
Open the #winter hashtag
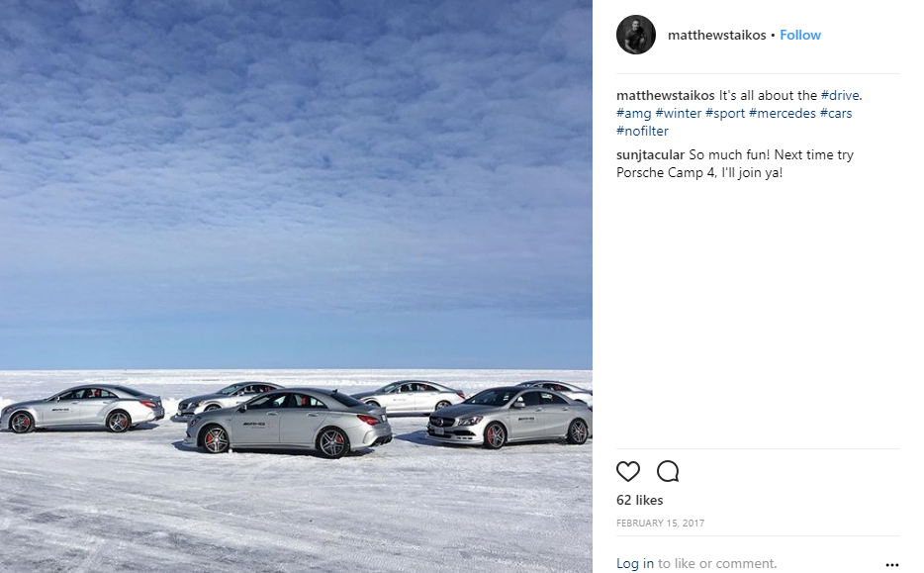[x=679, y=113]
